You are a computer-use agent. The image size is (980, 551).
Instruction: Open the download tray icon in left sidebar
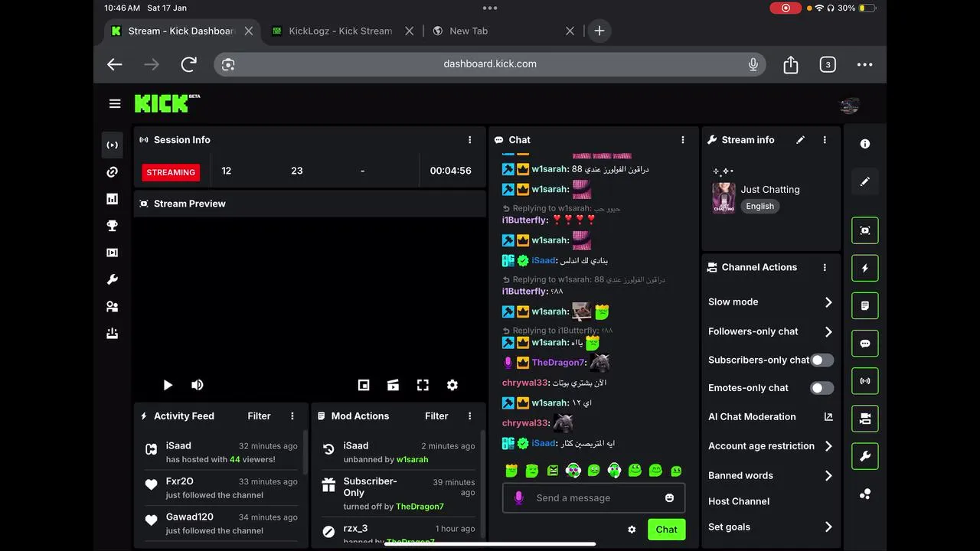click(x=113, y=334)
